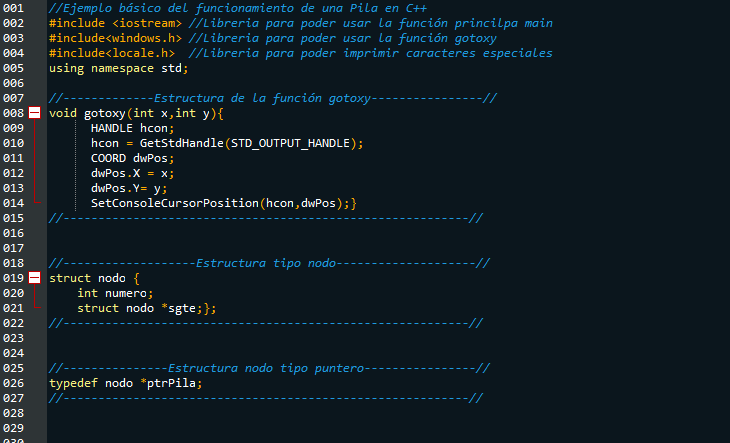
Task: Click the comment 'Ejemplo básico del funcionamiento'
Action: coord(237,8)
